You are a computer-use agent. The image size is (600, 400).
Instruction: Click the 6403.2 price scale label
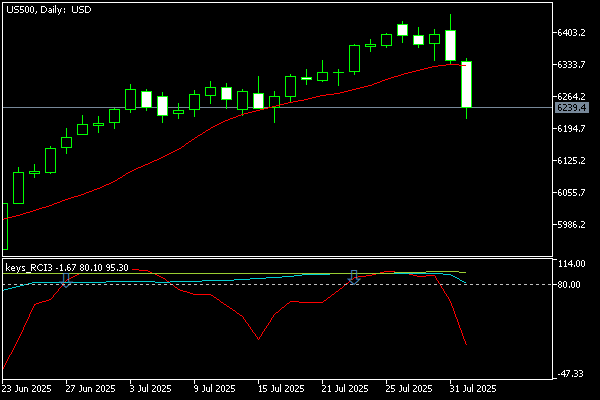[x=571, y=33]
